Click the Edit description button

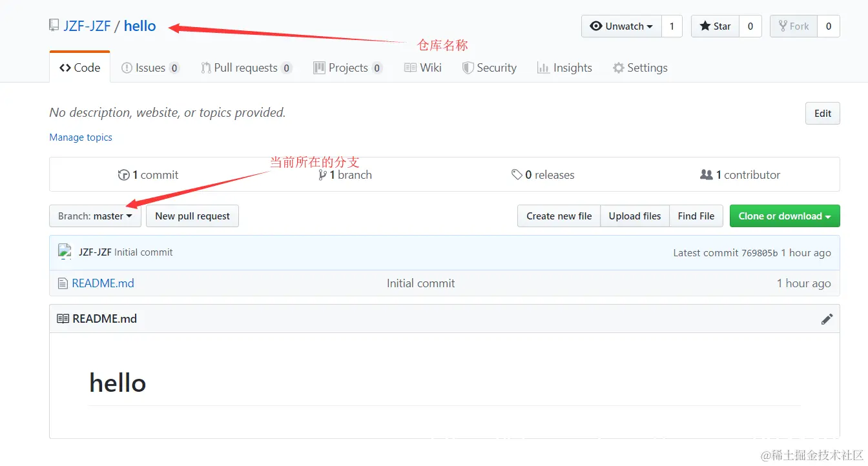(823, 114)
